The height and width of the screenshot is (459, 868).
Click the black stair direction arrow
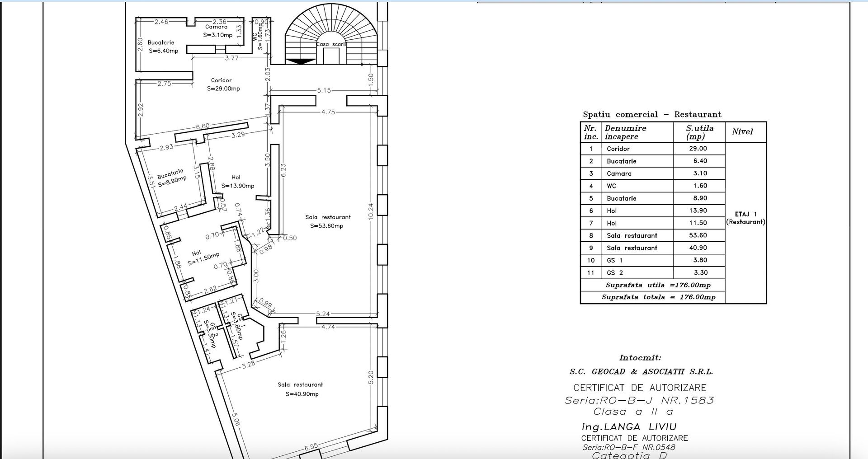[x=302, y=61]
